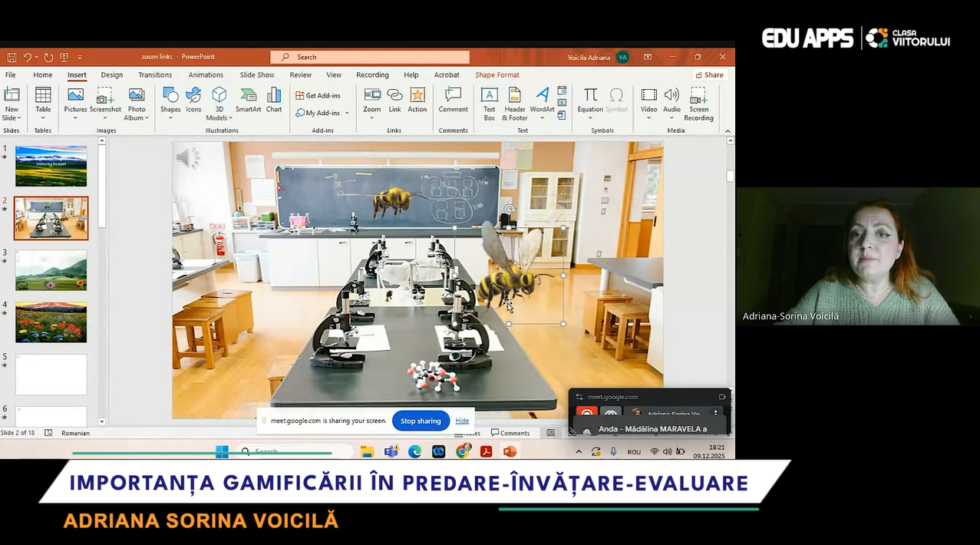Select slide 4 flower field thumbnail
980x545 pixels.
coord(51,322)
